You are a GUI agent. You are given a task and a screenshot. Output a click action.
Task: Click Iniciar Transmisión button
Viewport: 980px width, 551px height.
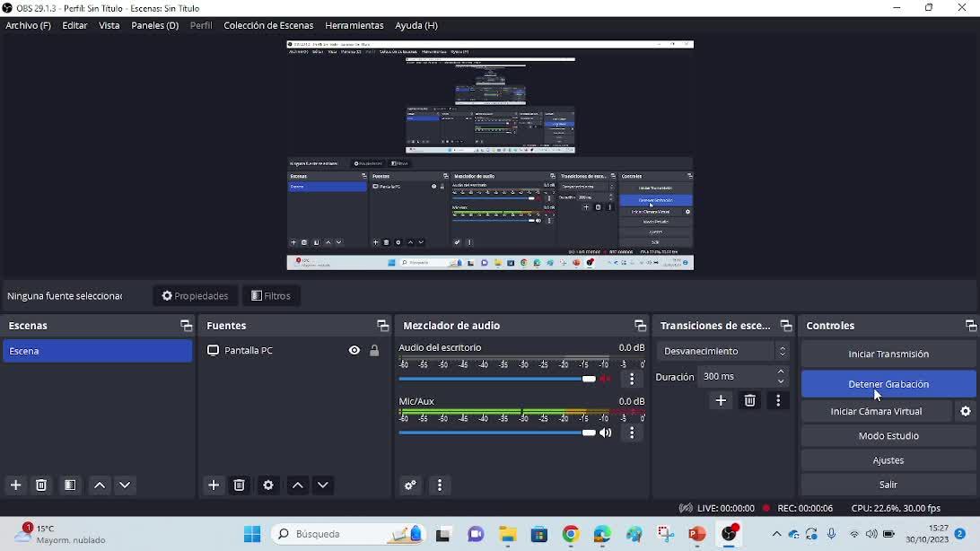click(888, 354)
